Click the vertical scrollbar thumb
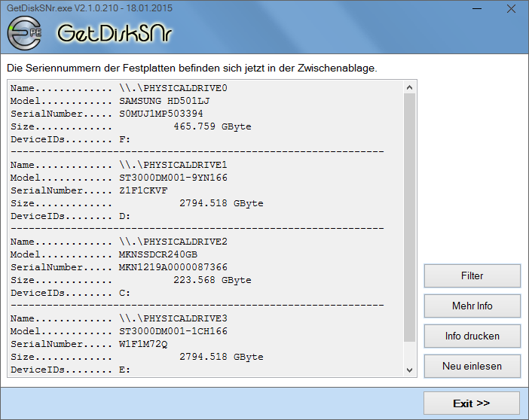 tap(409, 218)
